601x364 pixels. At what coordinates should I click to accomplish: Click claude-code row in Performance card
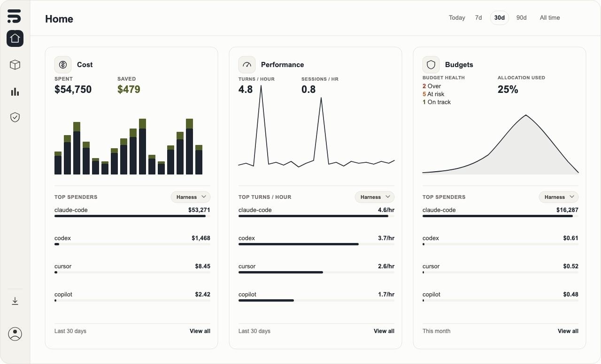(x=316, y=212)
